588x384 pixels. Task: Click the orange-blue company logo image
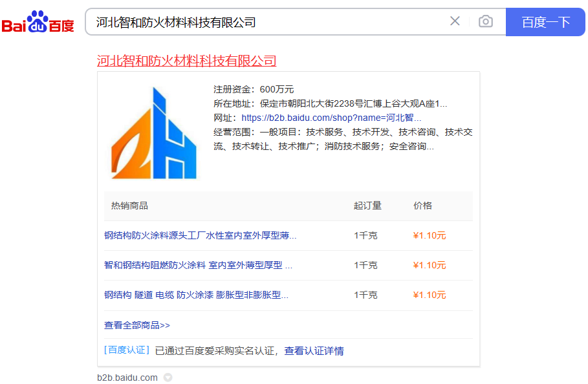click(x=154, y=133)
